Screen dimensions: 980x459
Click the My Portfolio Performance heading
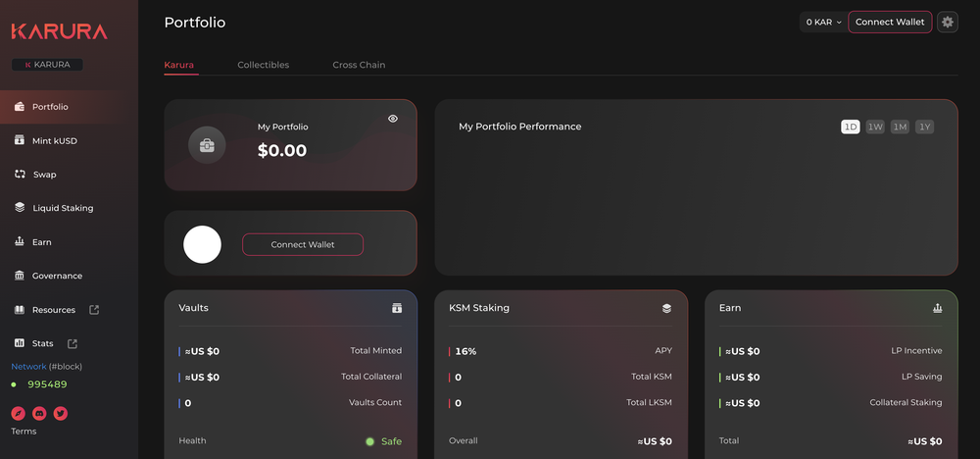(520, 127)
